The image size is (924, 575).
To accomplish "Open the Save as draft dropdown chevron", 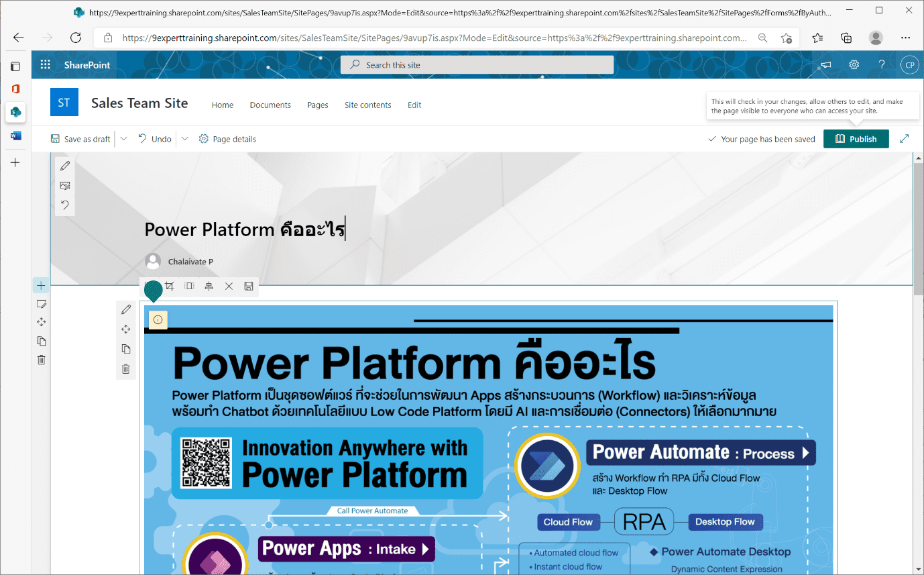I will click(123, 139).
